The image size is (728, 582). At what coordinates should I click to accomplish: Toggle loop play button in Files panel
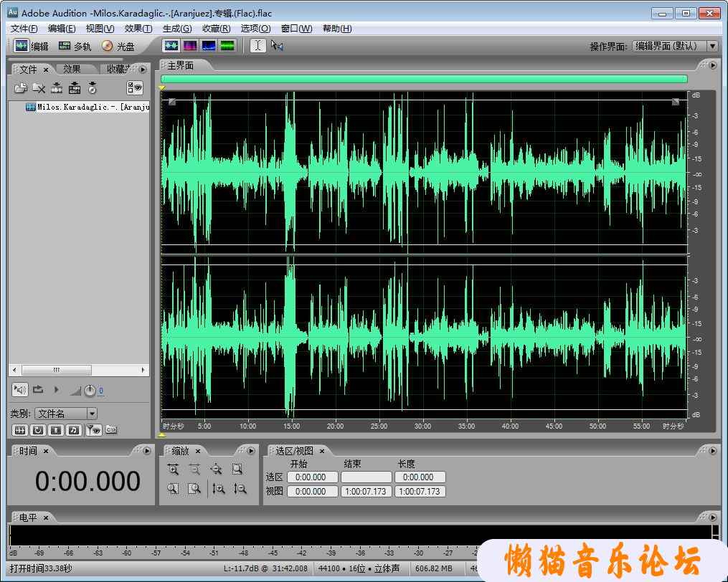[x=38, y=390]
